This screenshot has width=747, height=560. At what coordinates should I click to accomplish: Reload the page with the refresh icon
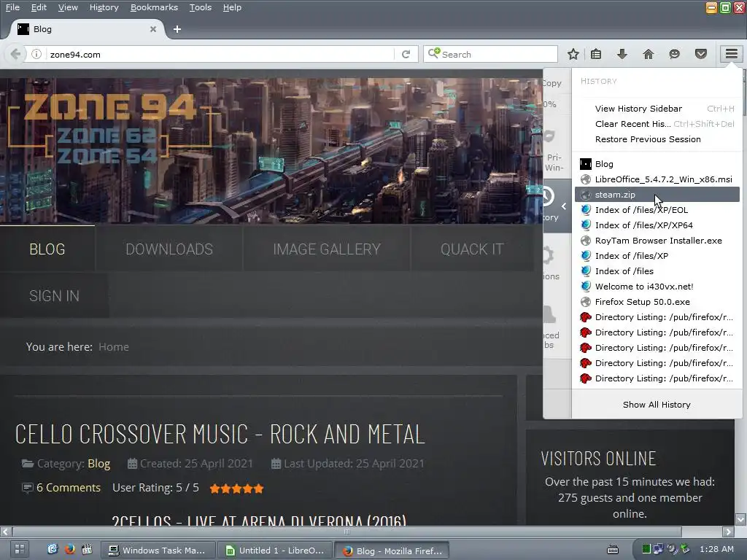point(406,54)
